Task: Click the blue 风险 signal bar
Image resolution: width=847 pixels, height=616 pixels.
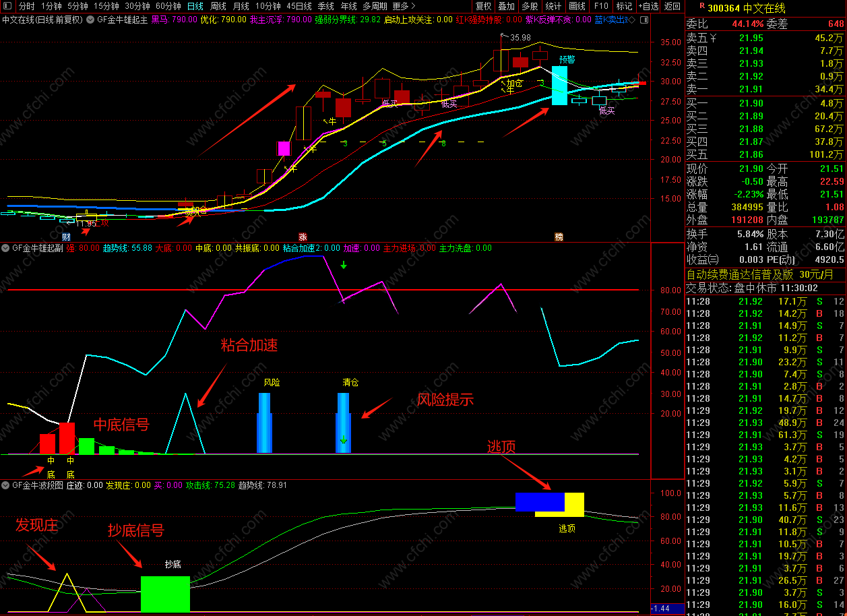Action: 264,423
